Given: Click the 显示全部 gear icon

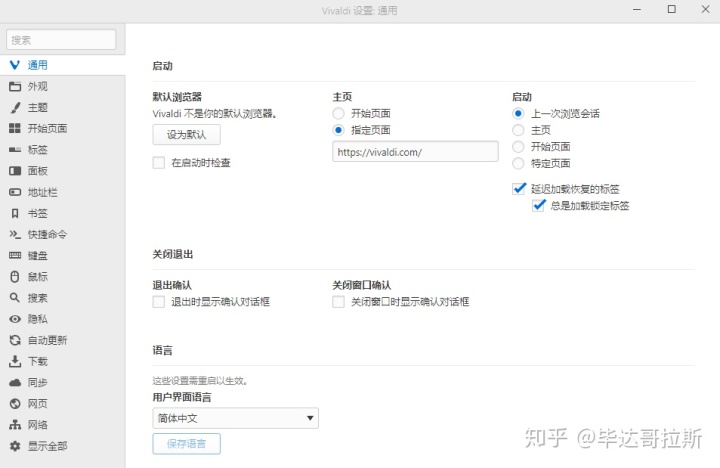Looking at the screenshot, I should (x=15, y=445).
